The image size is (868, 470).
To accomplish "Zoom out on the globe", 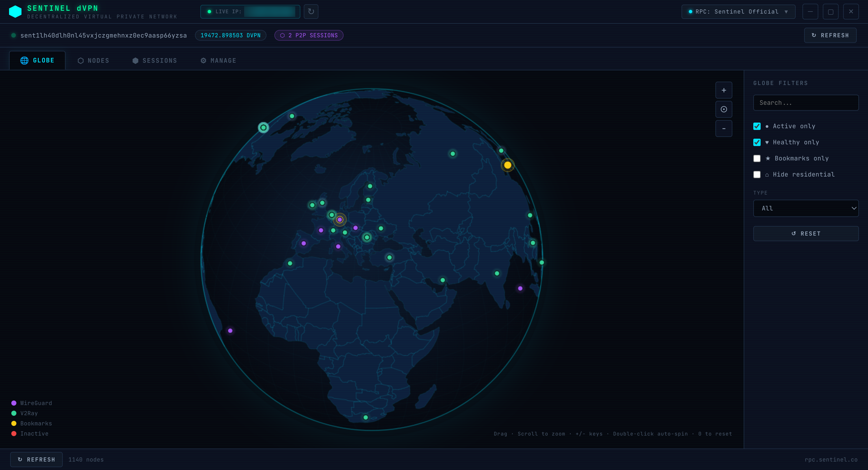I will point(723,128).
